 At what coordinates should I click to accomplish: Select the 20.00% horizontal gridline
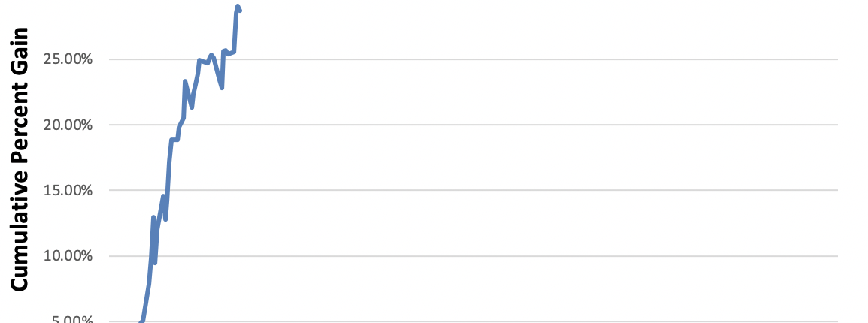pos(527,125)
